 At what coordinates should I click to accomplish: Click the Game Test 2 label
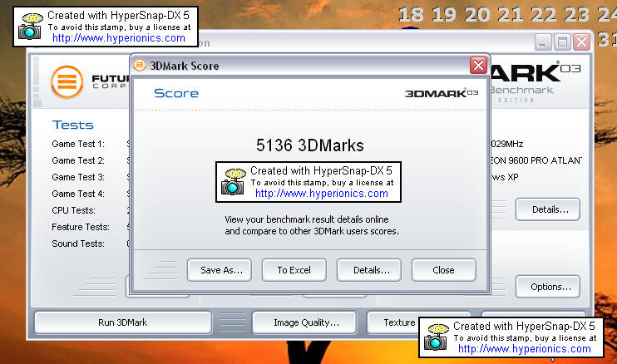click(x=78, y=160)
